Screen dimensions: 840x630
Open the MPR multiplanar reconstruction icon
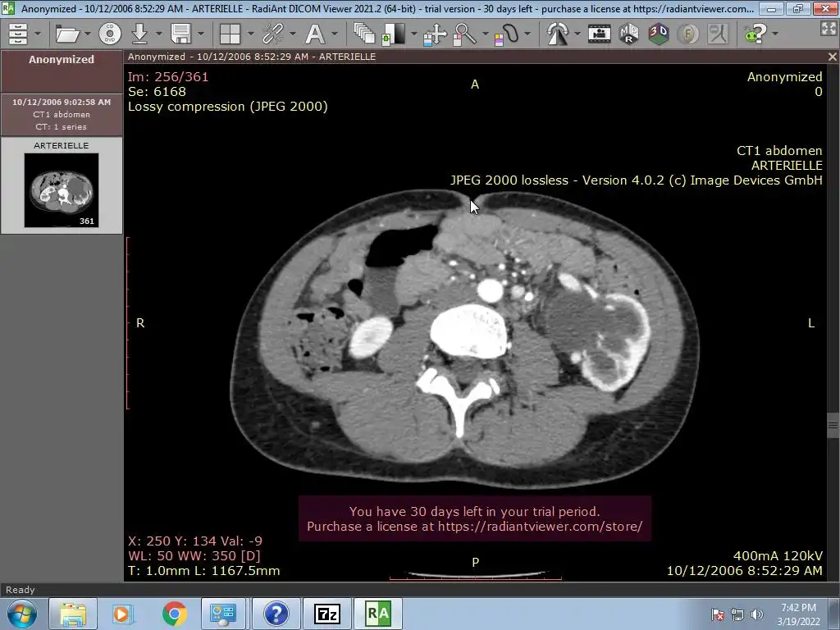[x=629, y=34]
